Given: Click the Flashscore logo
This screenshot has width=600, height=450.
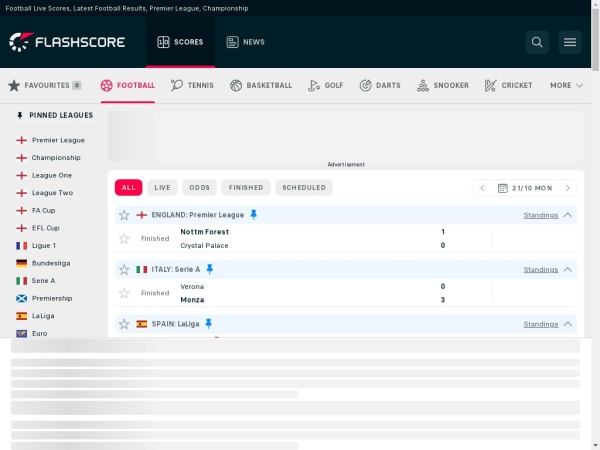Looking at the screenshot, I should (x=67, y=42).
